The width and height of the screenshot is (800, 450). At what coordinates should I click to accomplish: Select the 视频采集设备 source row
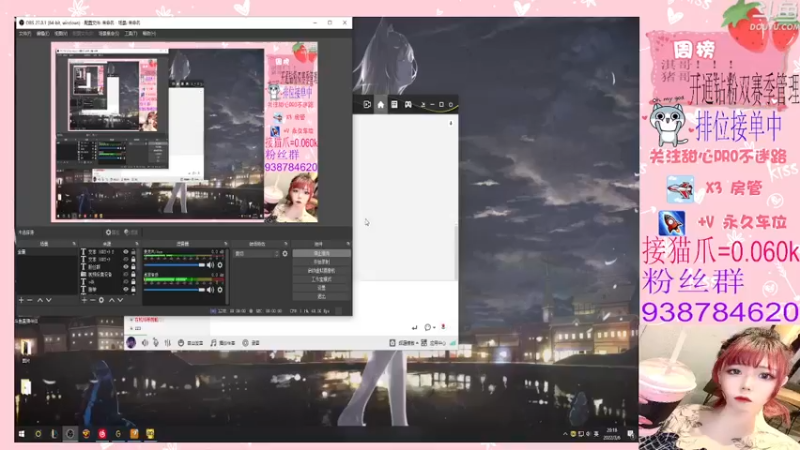point(109,274)
